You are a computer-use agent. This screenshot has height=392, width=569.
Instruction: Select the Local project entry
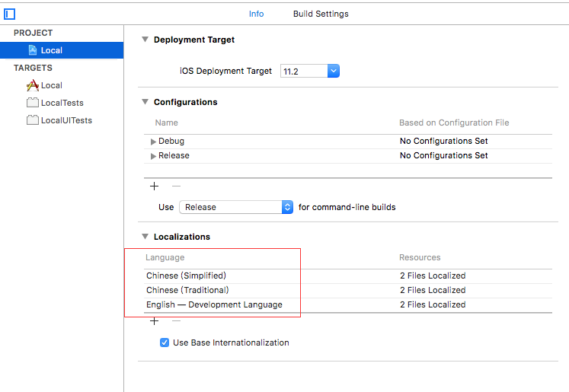click(x=62, y=50)
